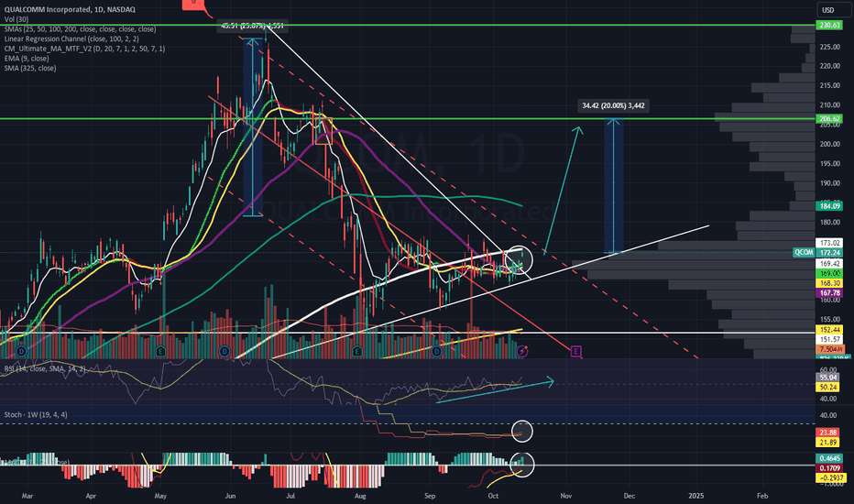
Task: Open the earnings marker E near May
Action: [160, 352]
